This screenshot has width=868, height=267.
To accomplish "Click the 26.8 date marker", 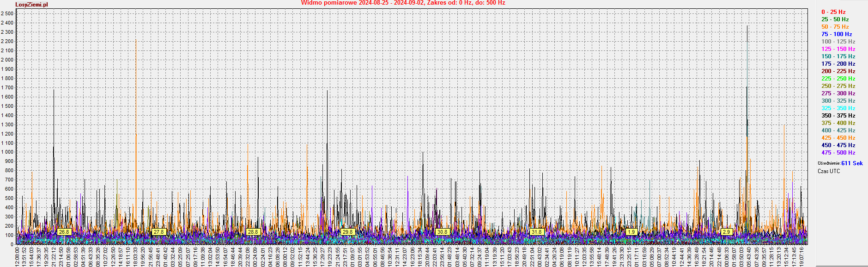I will (x=64, y=232).
